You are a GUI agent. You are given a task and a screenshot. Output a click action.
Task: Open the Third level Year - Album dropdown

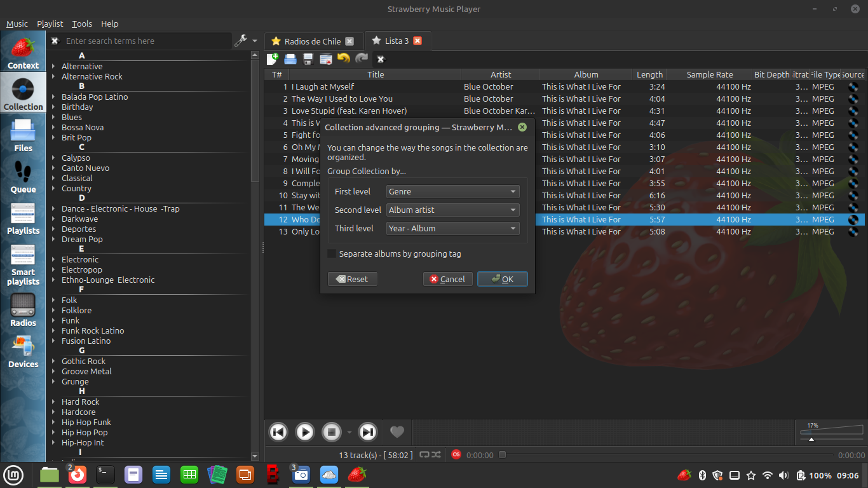coord(453,228)
